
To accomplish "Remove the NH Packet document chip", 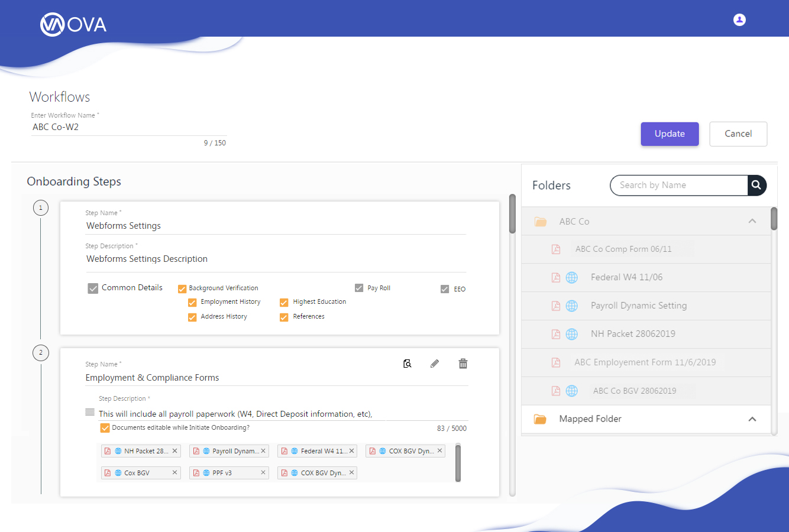I will click(174, 451).
